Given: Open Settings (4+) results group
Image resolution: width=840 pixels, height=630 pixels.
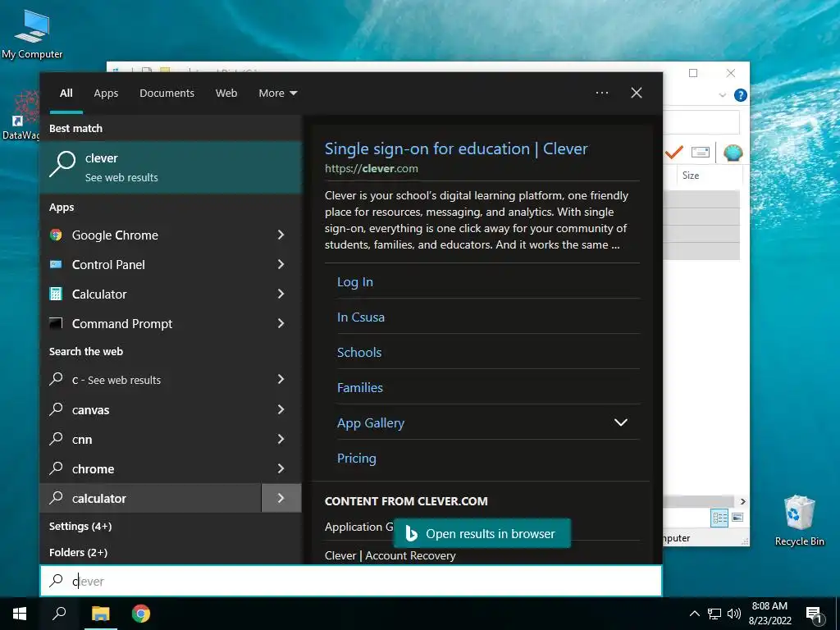Looking at the screenshot, I should point(80,526).
